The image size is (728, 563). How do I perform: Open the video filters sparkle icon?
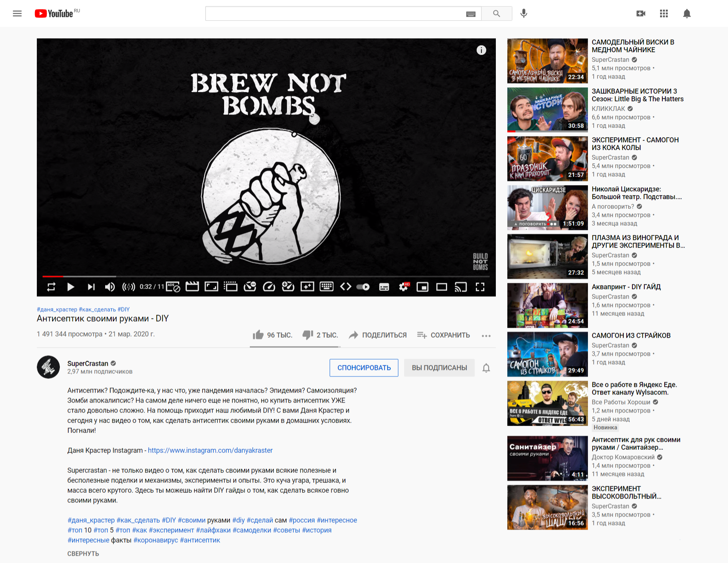point(307,287)
